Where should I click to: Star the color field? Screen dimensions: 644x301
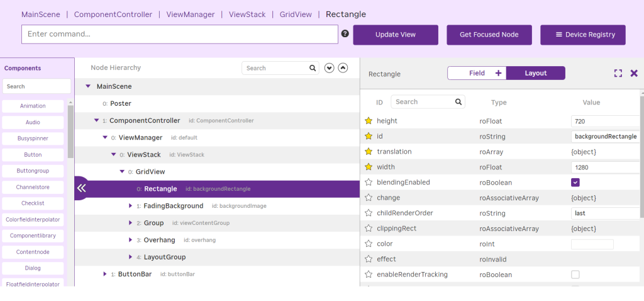click(369, 244)
